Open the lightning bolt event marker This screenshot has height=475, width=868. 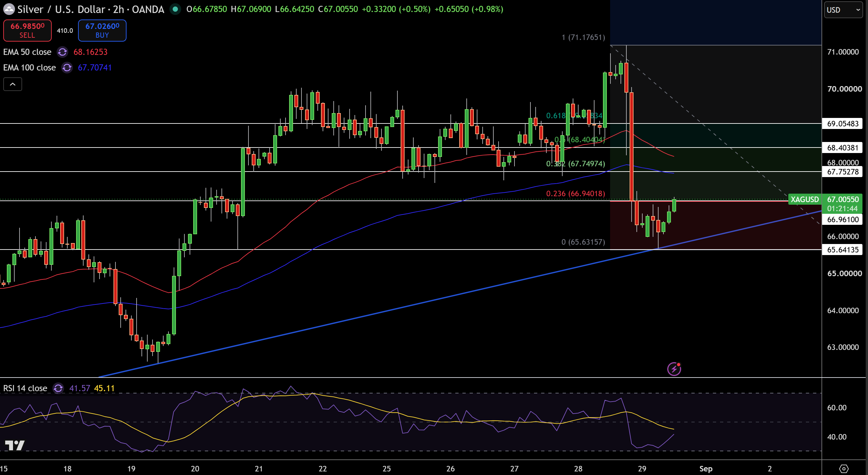click(x=674, y=369)
